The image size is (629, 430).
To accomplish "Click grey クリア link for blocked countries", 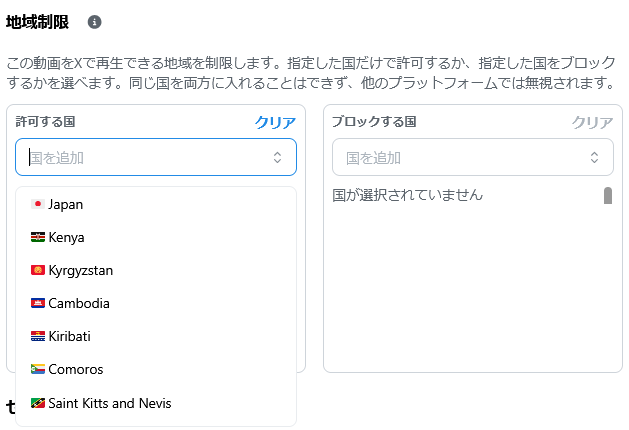I will tap(592, 122).
